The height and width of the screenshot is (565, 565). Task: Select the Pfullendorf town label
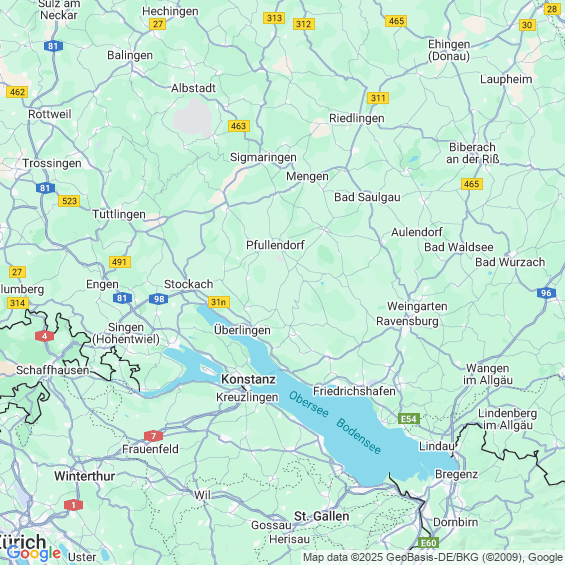[x=275, y=245]
